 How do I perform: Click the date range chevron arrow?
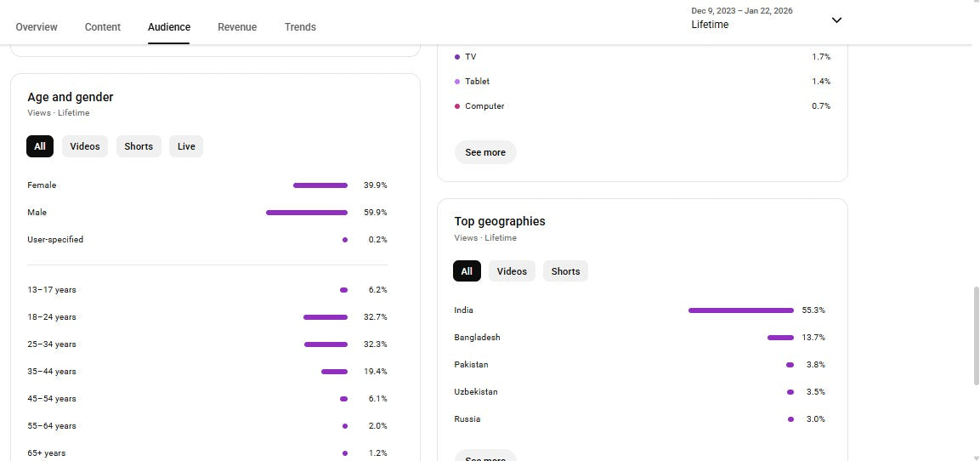pyautogui.click(x=836, y=20)
